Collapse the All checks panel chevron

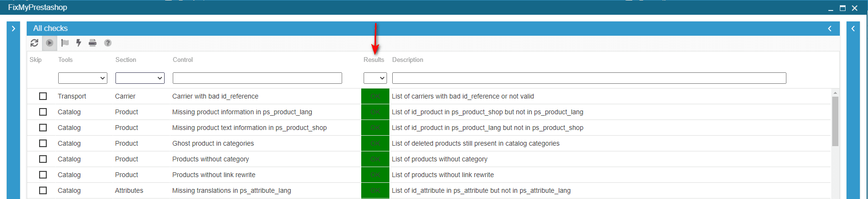click(829, 29)
